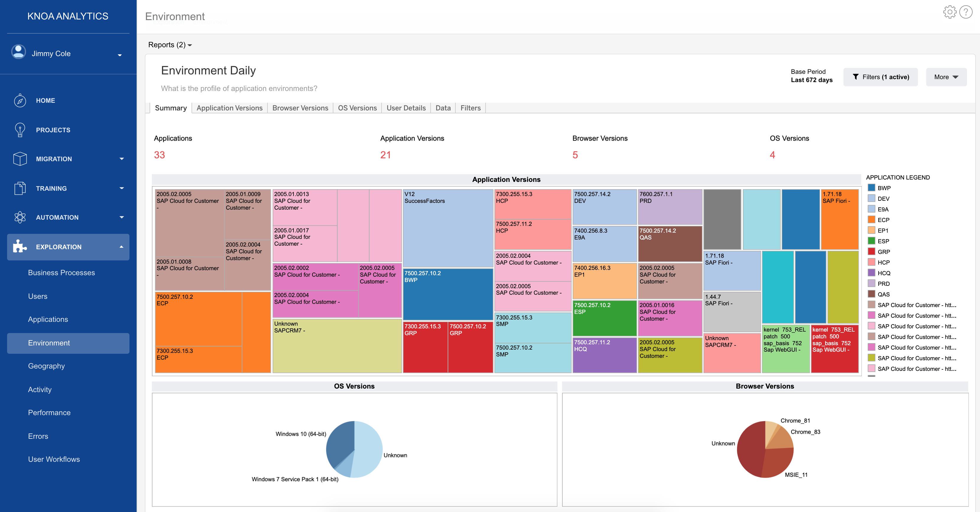Expand the Reports (2) dropdown

click(170, 45)
